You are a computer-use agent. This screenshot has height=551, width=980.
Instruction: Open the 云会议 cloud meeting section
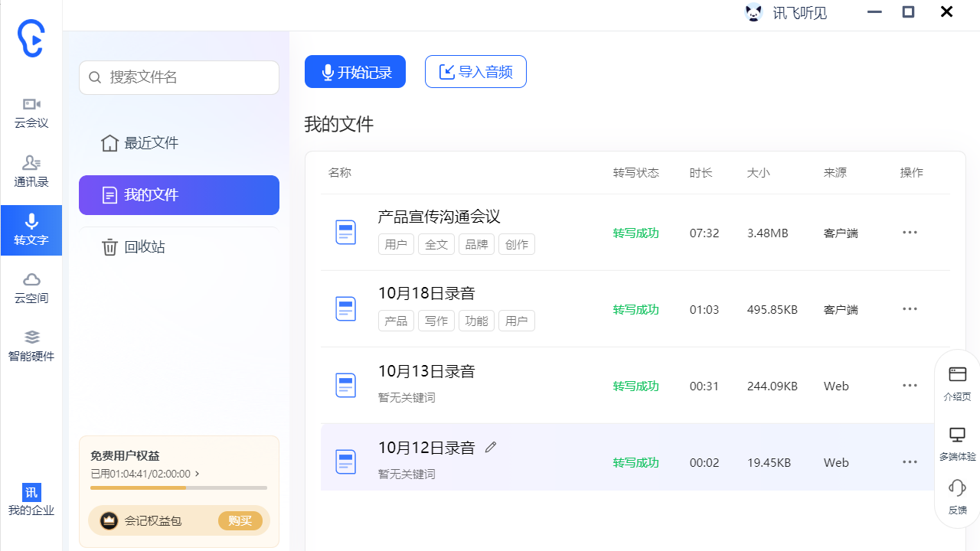coord(31,112)
